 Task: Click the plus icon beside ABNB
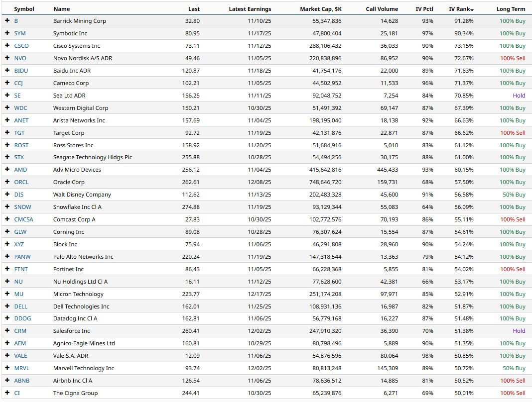[x=7, y=380]
